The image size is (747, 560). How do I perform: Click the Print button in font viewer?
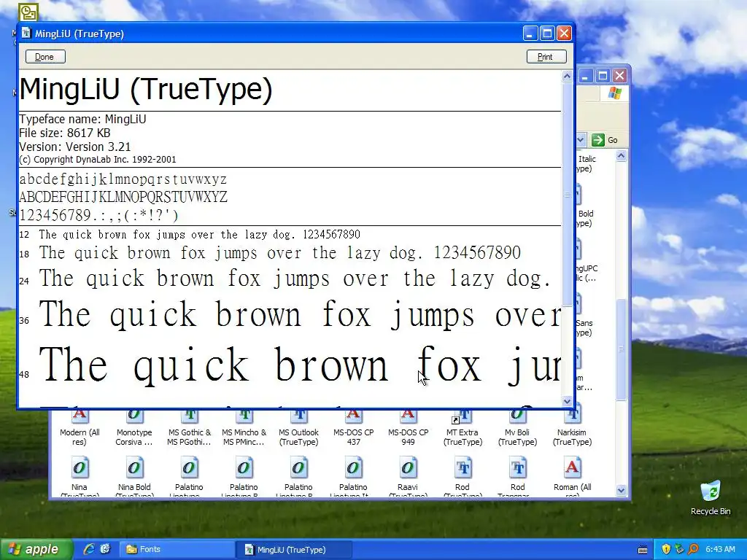(546, 57)
